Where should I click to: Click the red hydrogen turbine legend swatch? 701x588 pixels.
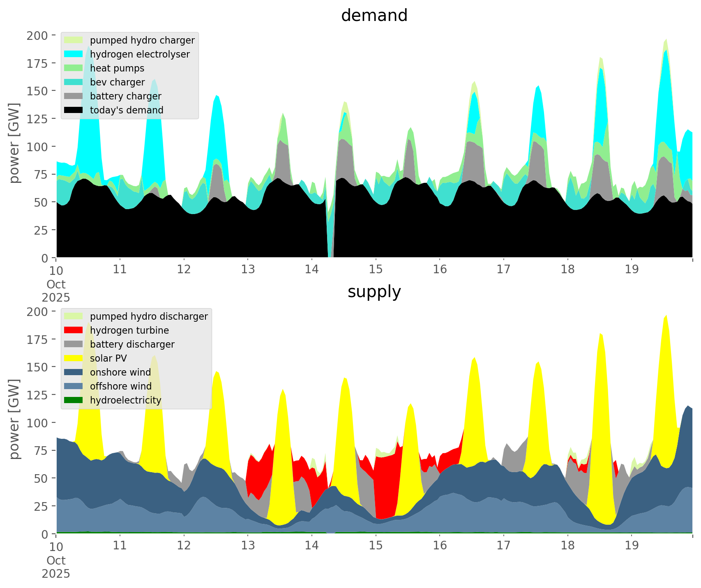(x=74, y=330)
